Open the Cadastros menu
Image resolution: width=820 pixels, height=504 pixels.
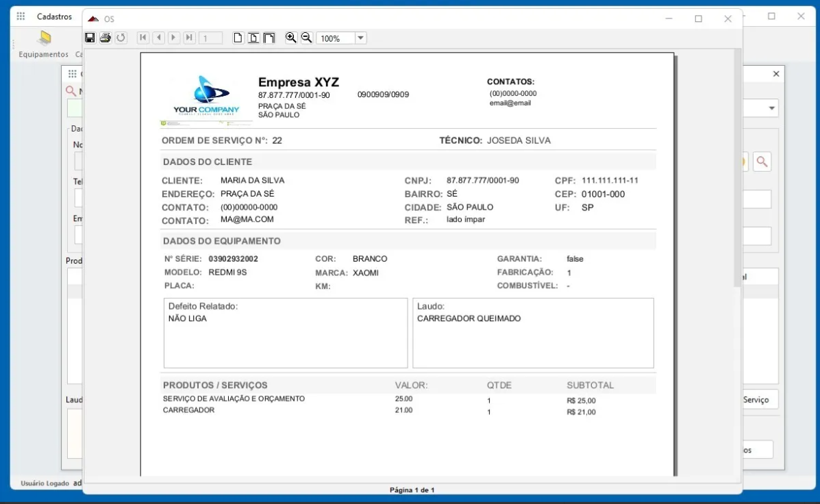pos(54,16)
